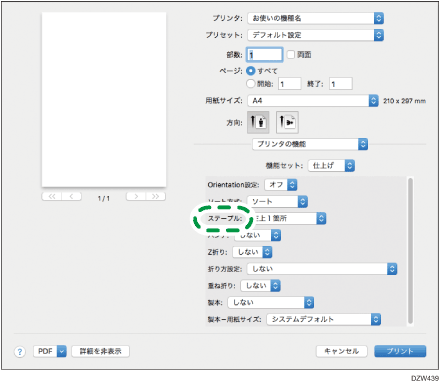The width and height of the screenshot is (440, 383).
Task: Go to previous preview page
Action: coord(72,196)
